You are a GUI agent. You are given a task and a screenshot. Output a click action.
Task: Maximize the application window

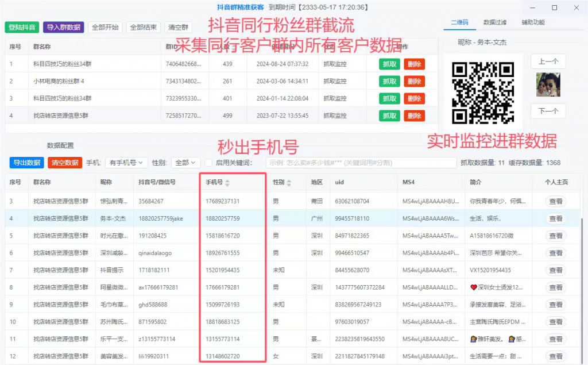pyautogui.click(x=554, y=8)
